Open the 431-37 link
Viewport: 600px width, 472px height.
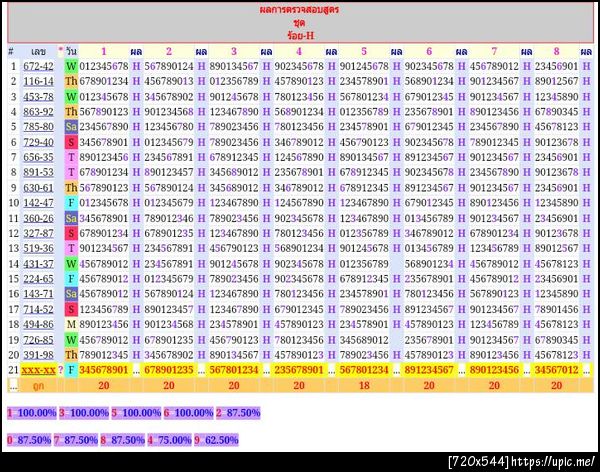pos(38,264)
